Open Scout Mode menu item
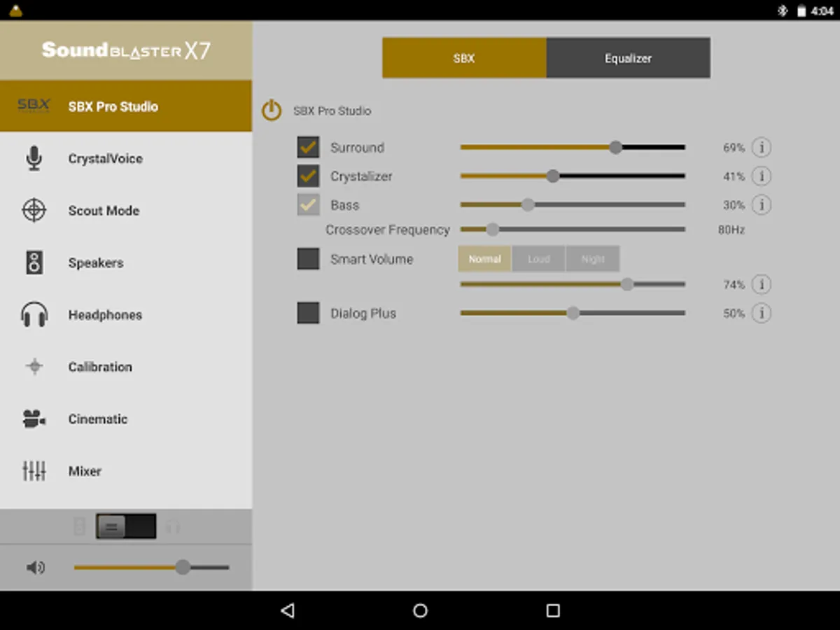 click(x=126, y=210)
